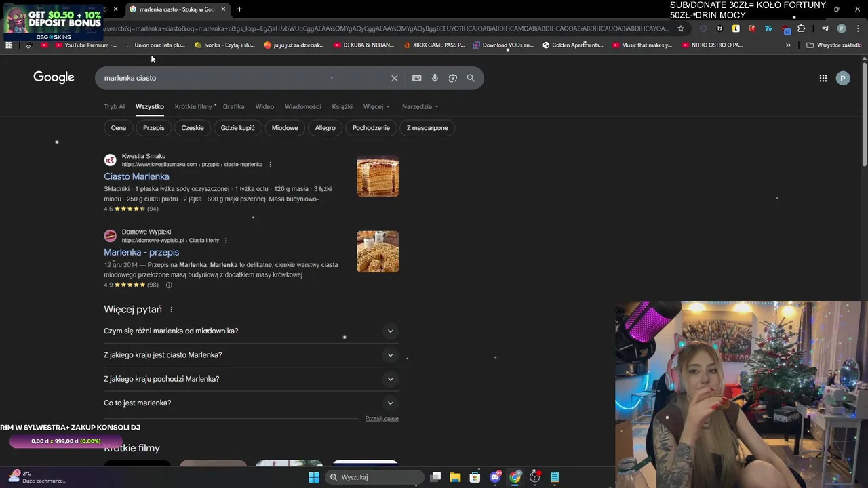Open the weather widget on the taskbar
Image resolution: width=868 pixels, height=488 pixels.
(37, 476)
